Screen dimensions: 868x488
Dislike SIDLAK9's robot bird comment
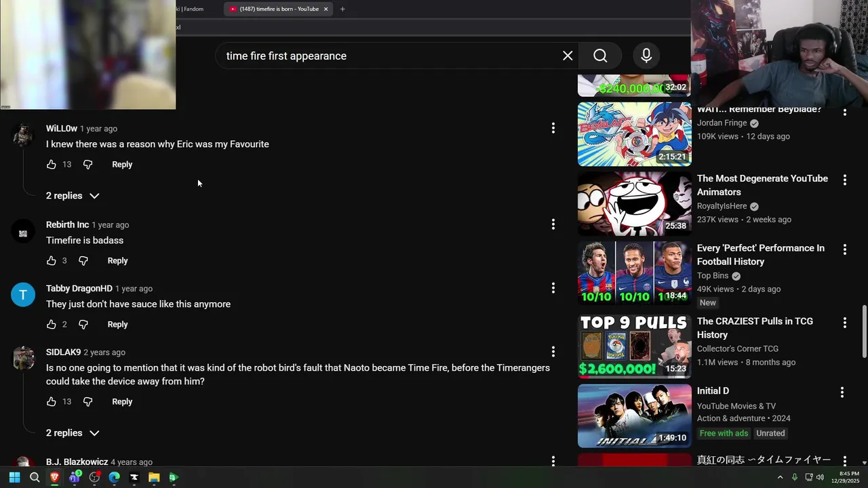point(87,402)
